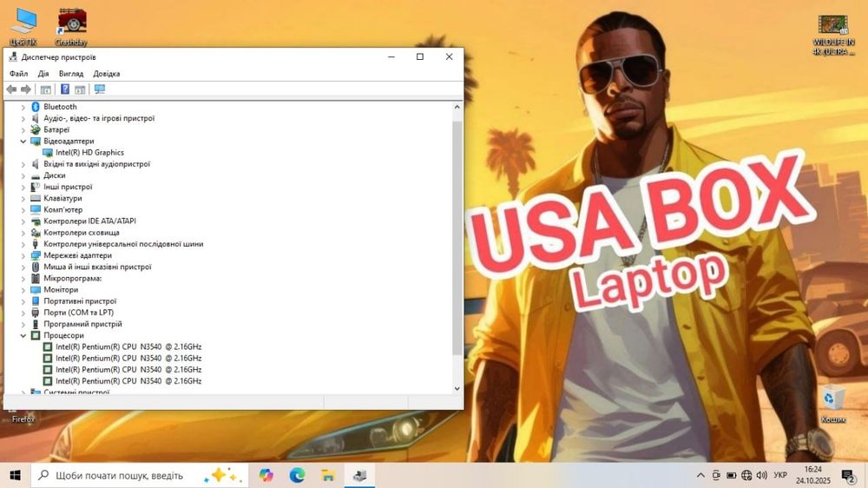
Task: Click the Back arrow toolbar icon
Action: 11,89
